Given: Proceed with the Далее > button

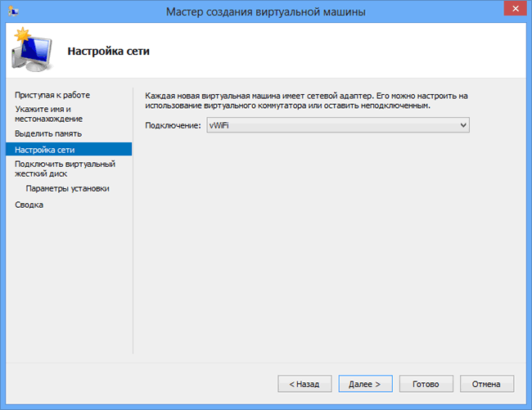Looking at the screenshot, I should (x=365, y=383).
